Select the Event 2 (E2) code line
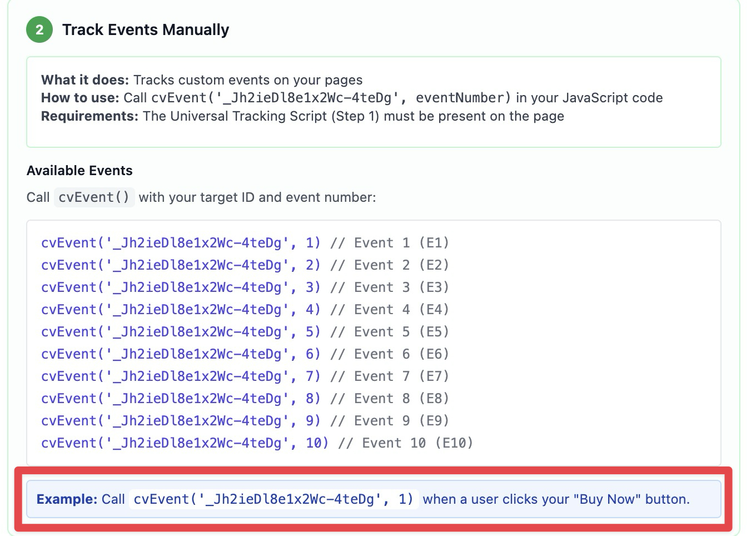 pos(245,265)
